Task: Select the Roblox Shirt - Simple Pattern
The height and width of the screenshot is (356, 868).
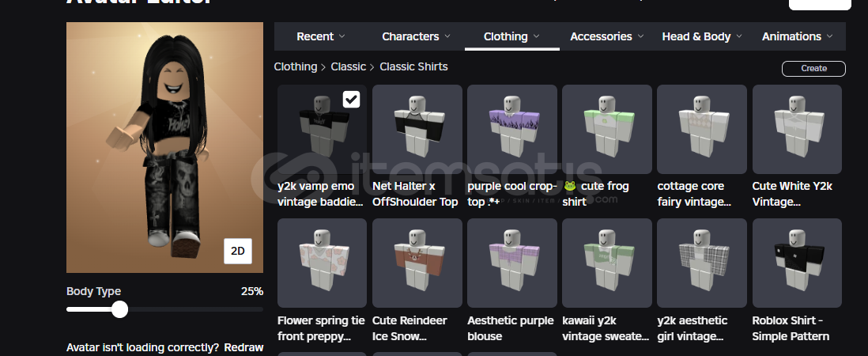Action: pyautogui.click(x=797, y=263)
